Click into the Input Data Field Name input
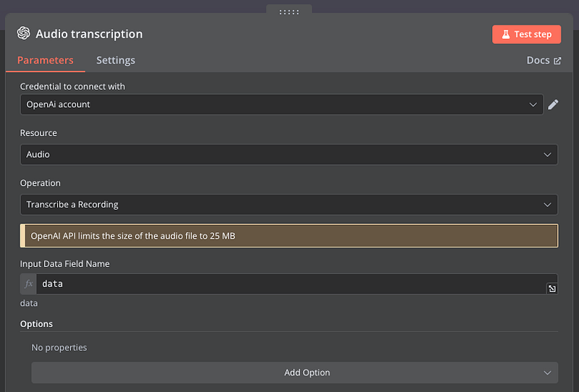This screenshot has height=392, width=579. (x=289, y=284)
